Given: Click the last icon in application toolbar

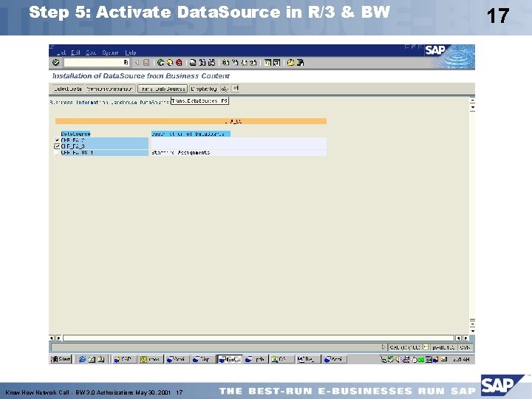Looking at the screenshot, I should click(x=235, y=89).
